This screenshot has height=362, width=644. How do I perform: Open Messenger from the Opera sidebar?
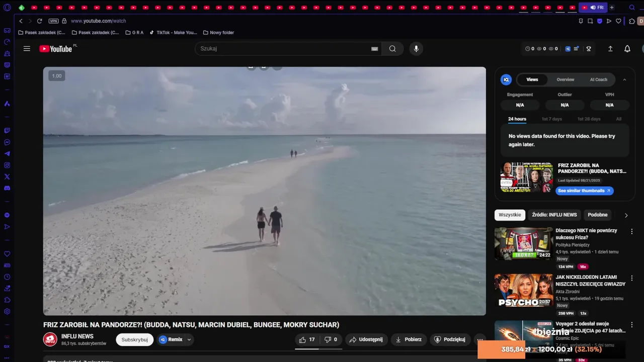7,142
